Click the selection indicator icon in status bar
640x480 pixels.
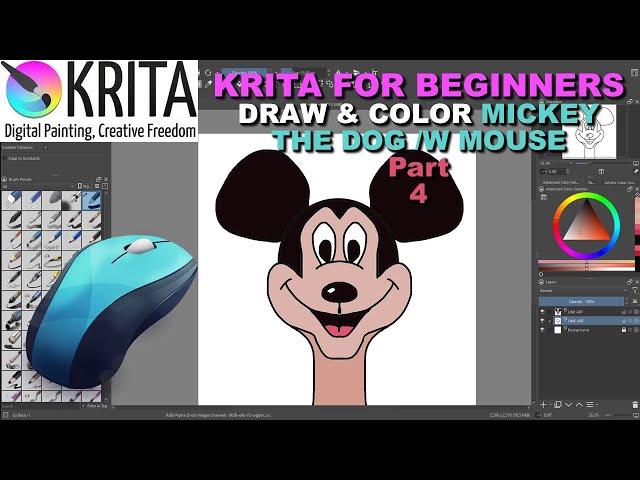5,415
